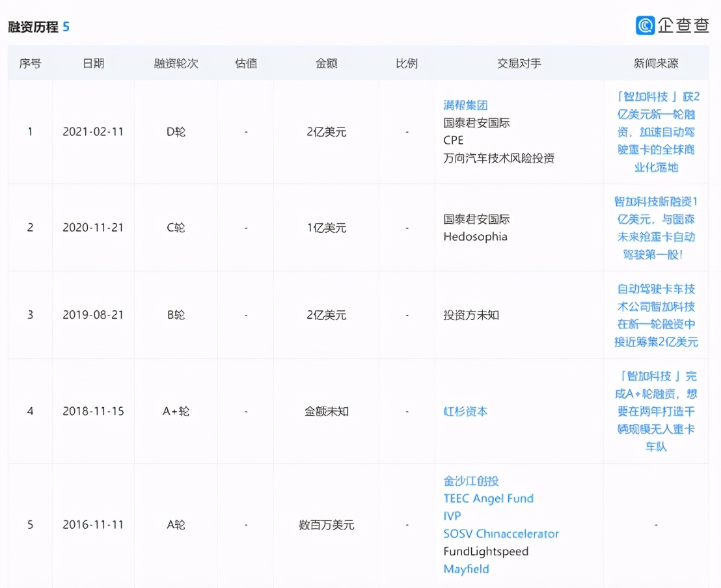Screen dimensions: 721x588
Task: Click the 融资轮次 column header
Action: coord(176,63)
